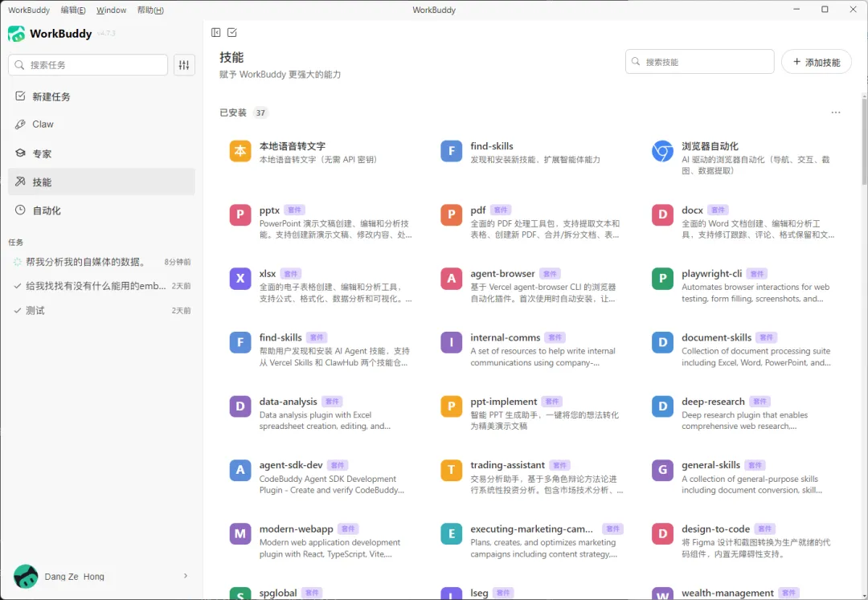The image size is (868, 600).
Task: Click the playwright-cli green icon
Action: click(662, 278)
